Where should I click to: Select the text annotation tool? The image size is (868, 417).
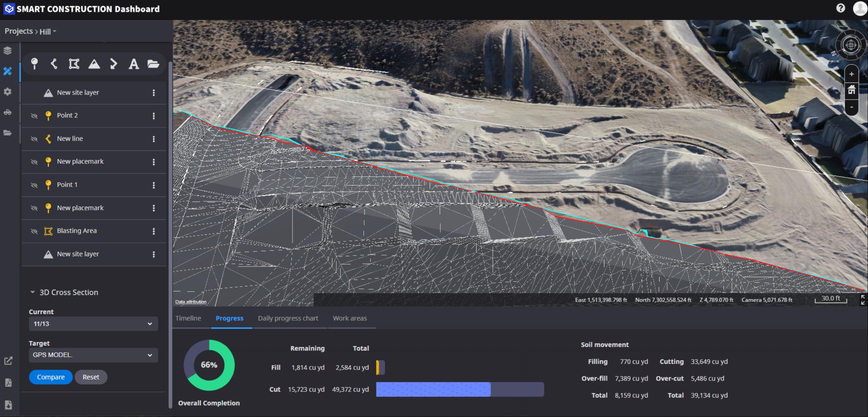click(x=134, y=64)
